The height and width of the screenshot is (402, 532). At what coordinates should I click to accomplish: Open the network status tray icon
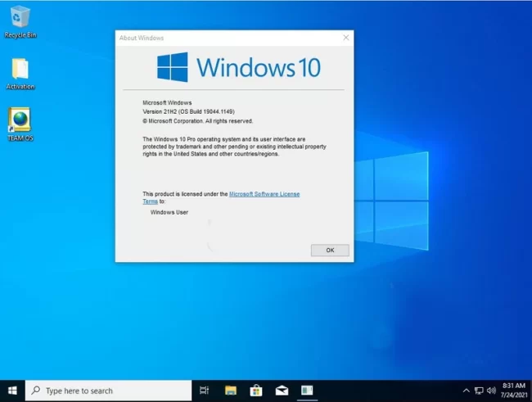[x=479, y=391]
